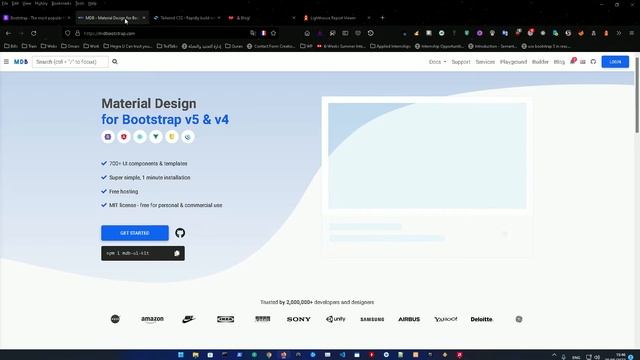Image resolution: width=640 pixels, height=360 pixels.
Task: Close the MDB Material Design tab
Action: (x=144, y=18)
